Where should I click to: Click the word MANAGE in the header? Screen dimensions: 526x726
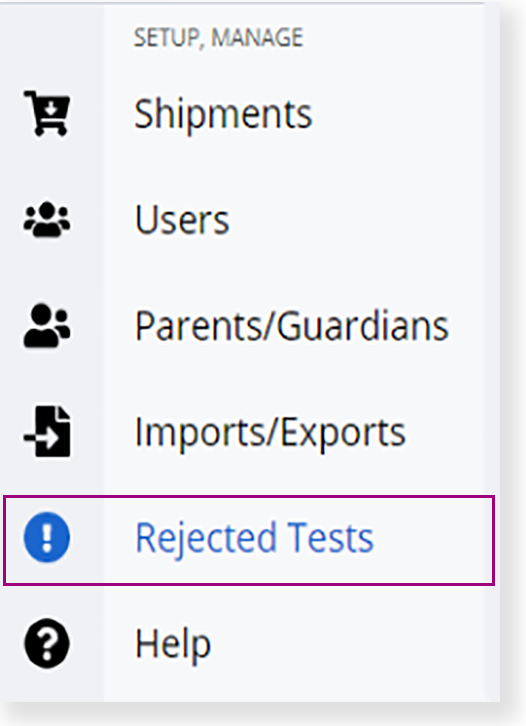pyautogui.click(x=257, y=38)
